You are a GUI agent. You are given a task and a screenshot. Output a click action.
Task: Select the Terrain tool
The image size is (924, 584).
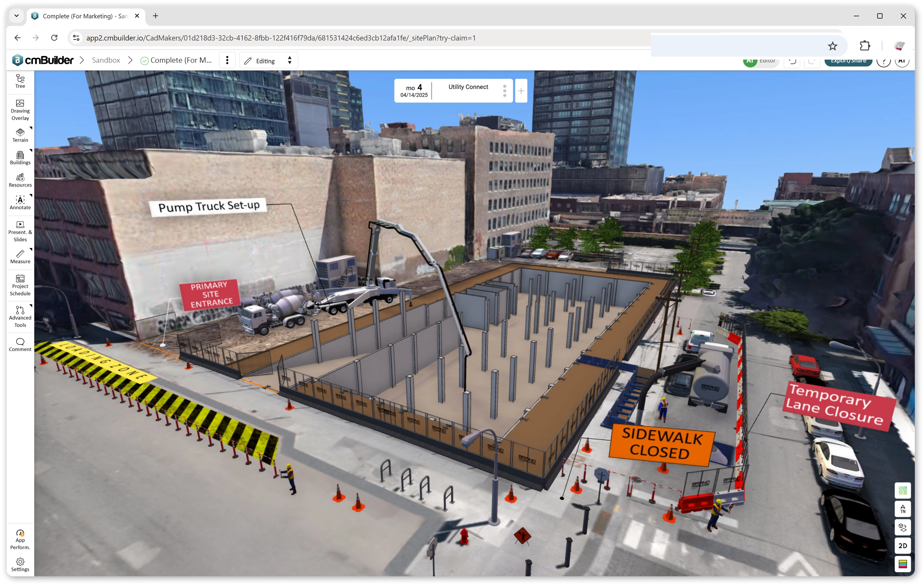click(20, 135)
